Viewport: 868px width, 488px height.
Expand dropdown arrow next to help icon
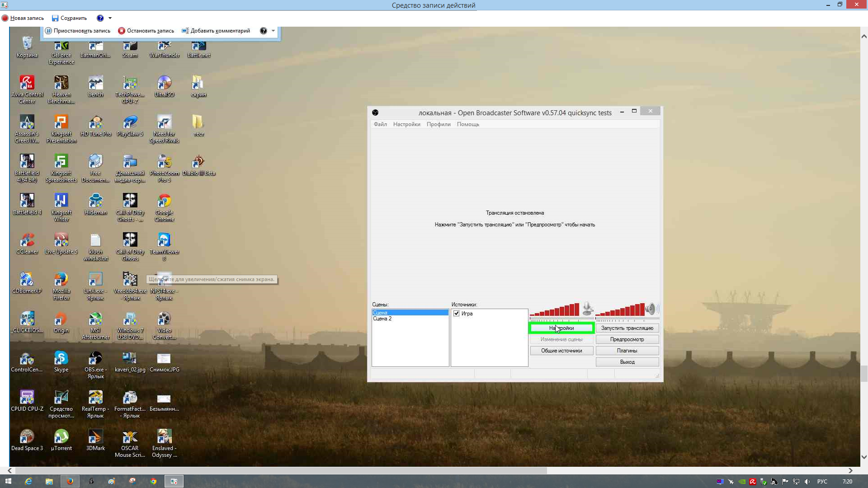tap(110, 18)
